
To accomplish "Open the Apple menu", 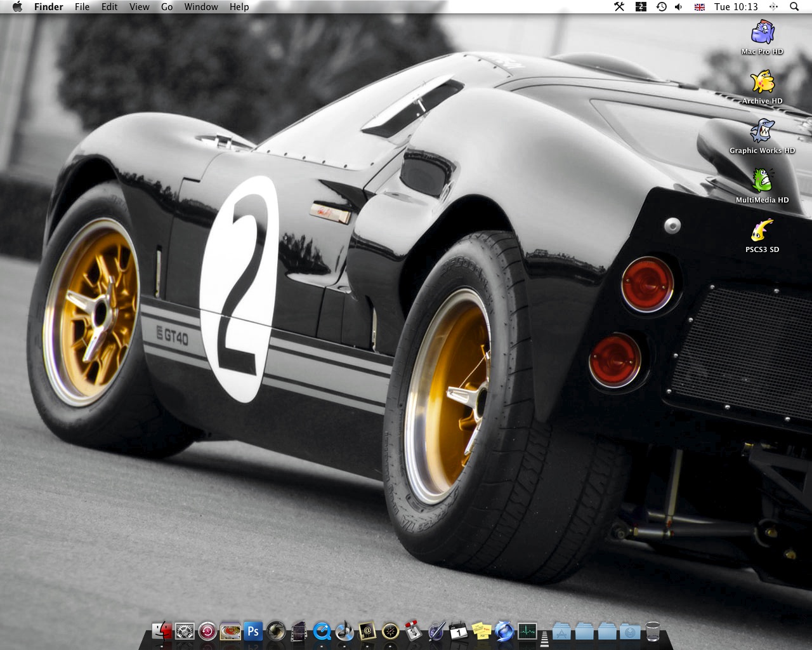I will point(17,7).
